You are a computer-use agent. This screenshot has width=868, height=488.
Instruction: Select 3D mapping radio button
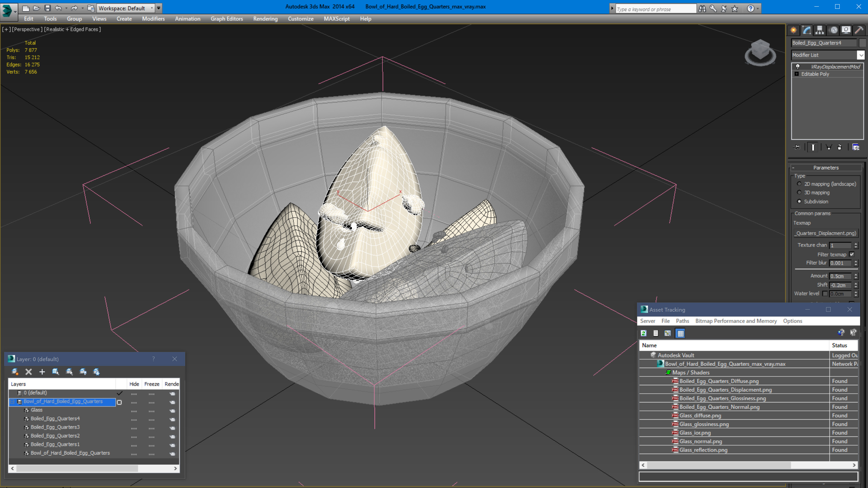pos(799,192)
